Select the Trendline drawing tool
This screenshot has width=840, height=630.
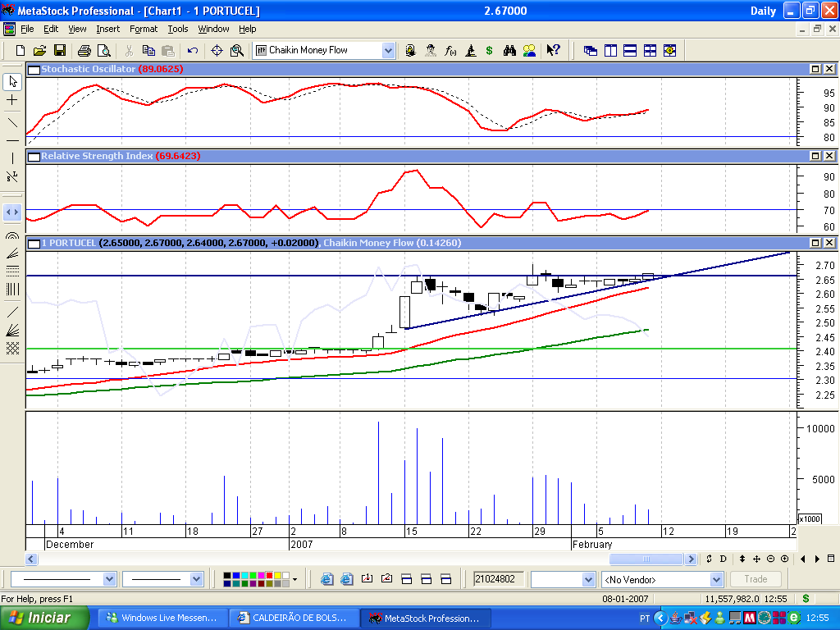pyautogui.click(x=12, y=122)
